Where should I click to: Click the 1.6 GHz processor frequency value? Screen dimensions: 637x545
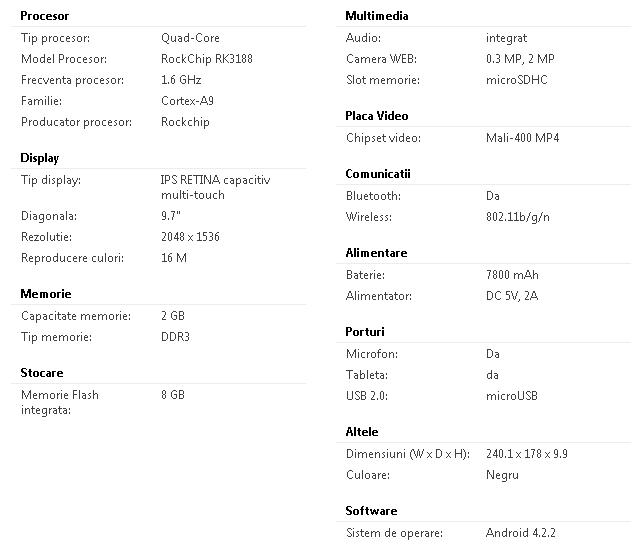[183, 80]
